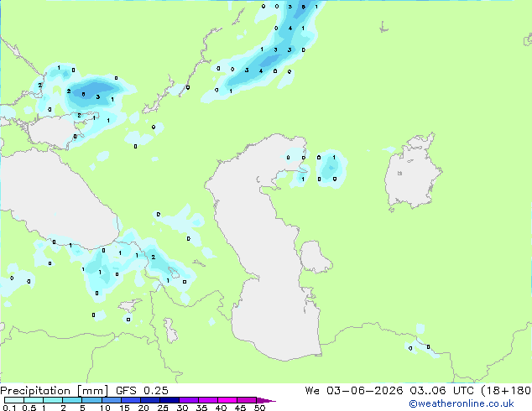Click the 'GFS 0.25' model label
This screenshot has width=532, height=411.
(x=142, y=391)
